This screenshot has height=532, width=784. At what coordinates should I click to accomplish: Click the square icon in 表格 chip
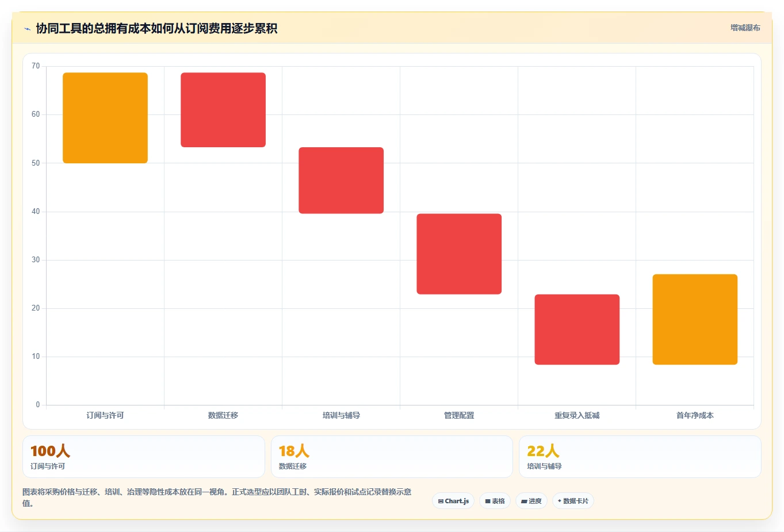[488, 502]
